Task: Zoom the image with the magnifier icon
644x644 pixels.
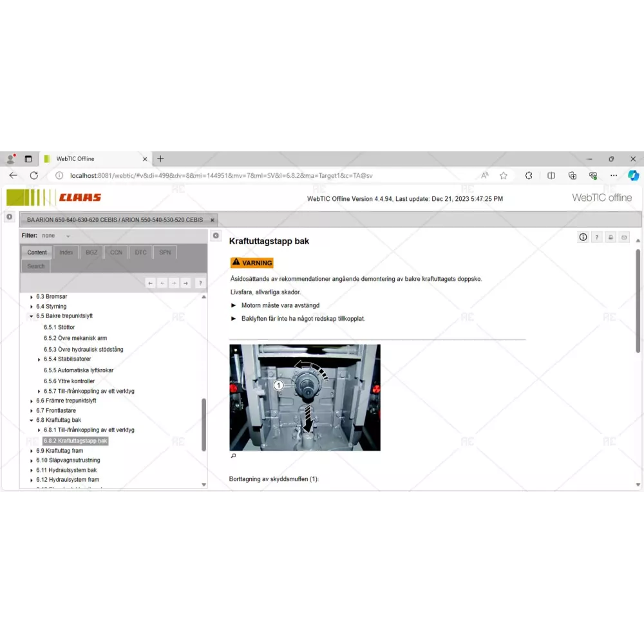Action: pyautogui.click(x=233, y=456)
